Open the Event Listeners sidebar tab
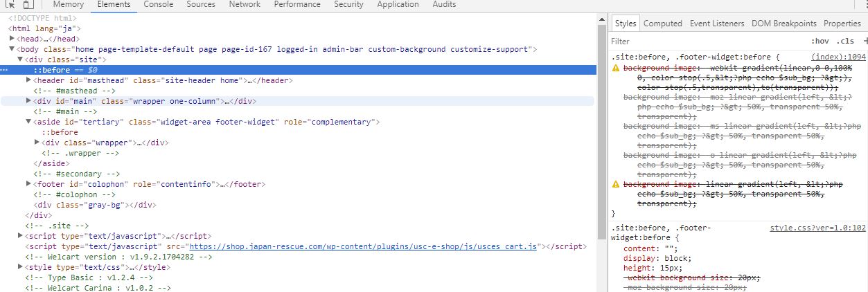The image size is (868, 292). [717, 24]
